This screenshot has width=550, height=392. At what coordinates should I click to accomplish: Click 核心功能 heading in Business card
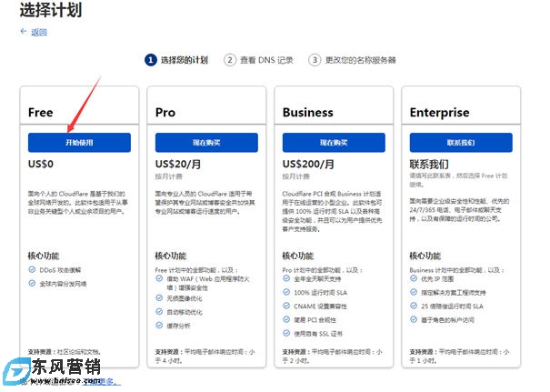[298, 256]
